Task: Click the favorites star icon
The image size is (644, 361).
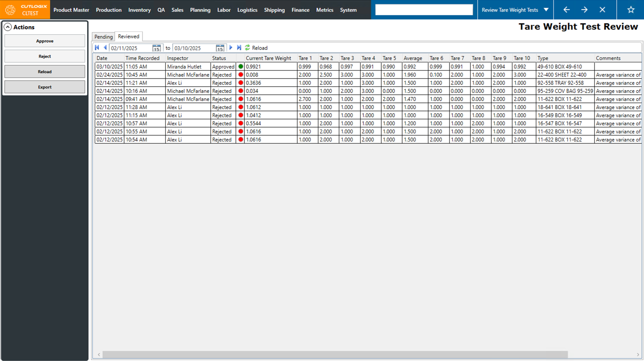Action: click(x=630, y=10)
